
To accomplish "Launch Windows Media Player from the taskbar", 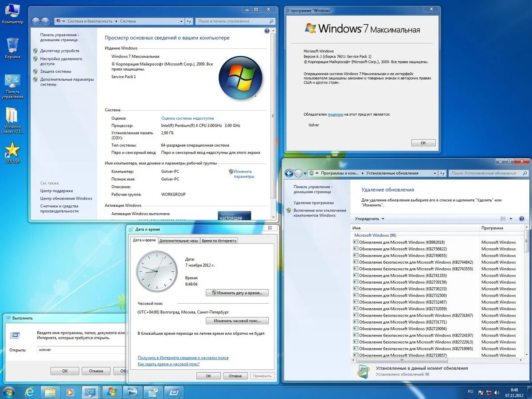I will [x=70, y=392].
